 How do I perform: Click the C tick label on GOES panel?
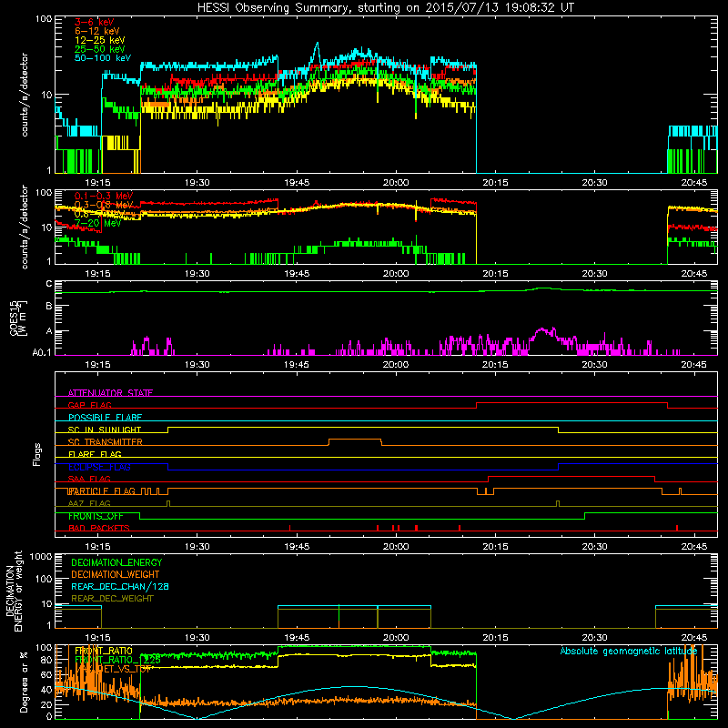click(49, 284)
